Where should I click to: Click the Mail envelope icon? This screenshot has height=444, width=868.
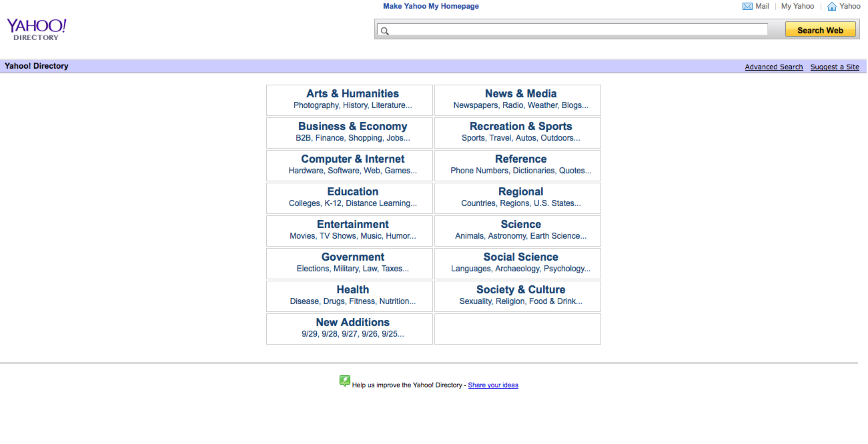tap(747, 6)
